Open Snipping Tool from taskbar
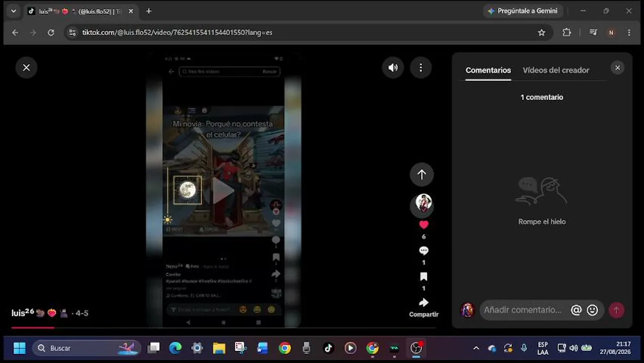 click(241, 348)
